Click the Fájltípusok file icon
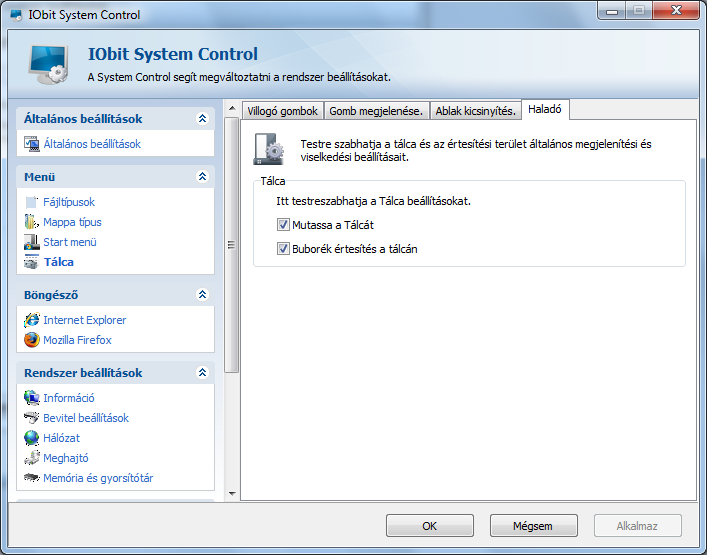This screenshot has width=707, height=555. point(32,202)
